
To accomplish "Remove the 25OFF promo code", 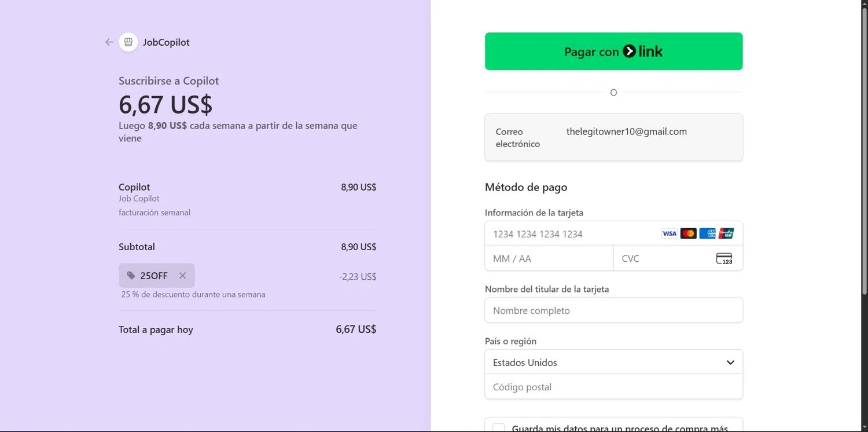I will coord(182,276).
